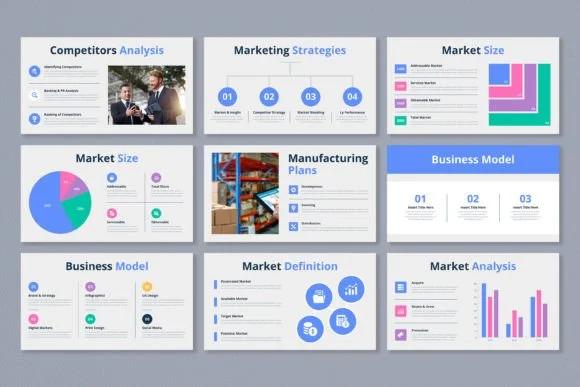Click the blue Addressable Market value box
The image size is (580, 387).
tap(401, 69)
